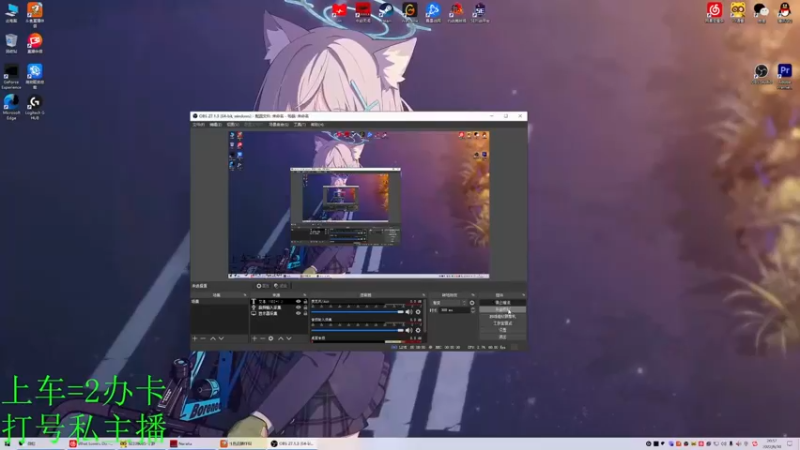Select the display capture source row
The width and height of the screenshot is (800, 450).
point(279,313)
